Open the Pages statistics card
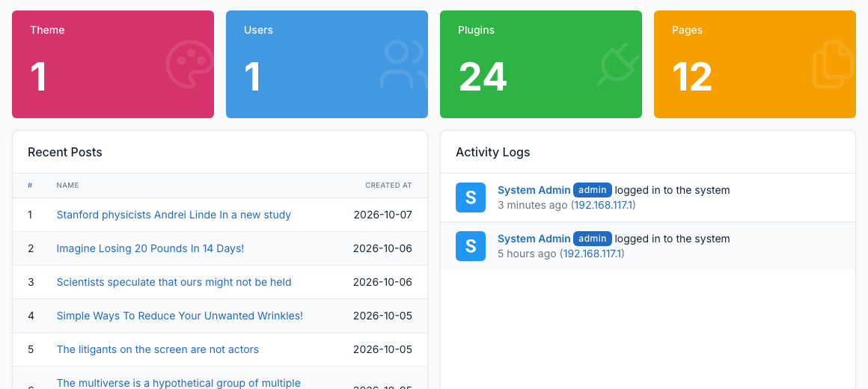Image resolution: width=868 pixels, height=389 pixels. click(754, 64)
